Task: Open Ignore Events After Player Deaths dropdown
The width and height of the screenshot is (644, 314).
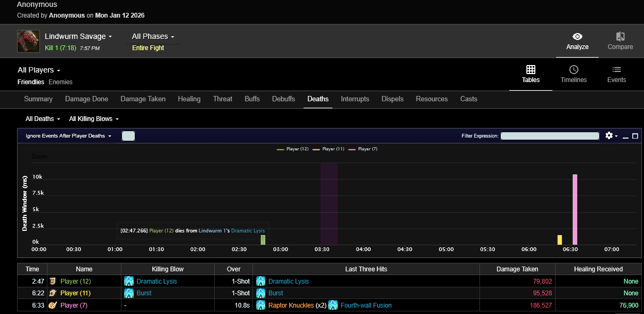Action: (x=68, y=136)
